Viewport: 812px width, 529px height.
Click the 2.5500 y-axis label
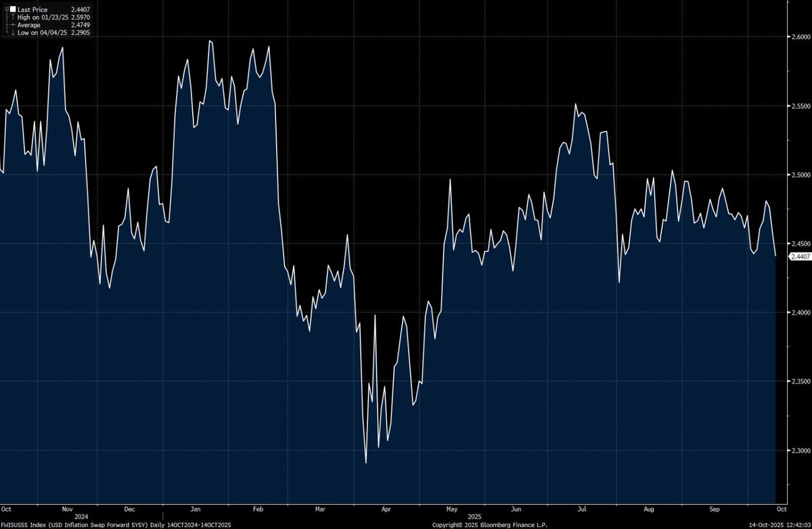pyautogui.click(x=800, y=106)
